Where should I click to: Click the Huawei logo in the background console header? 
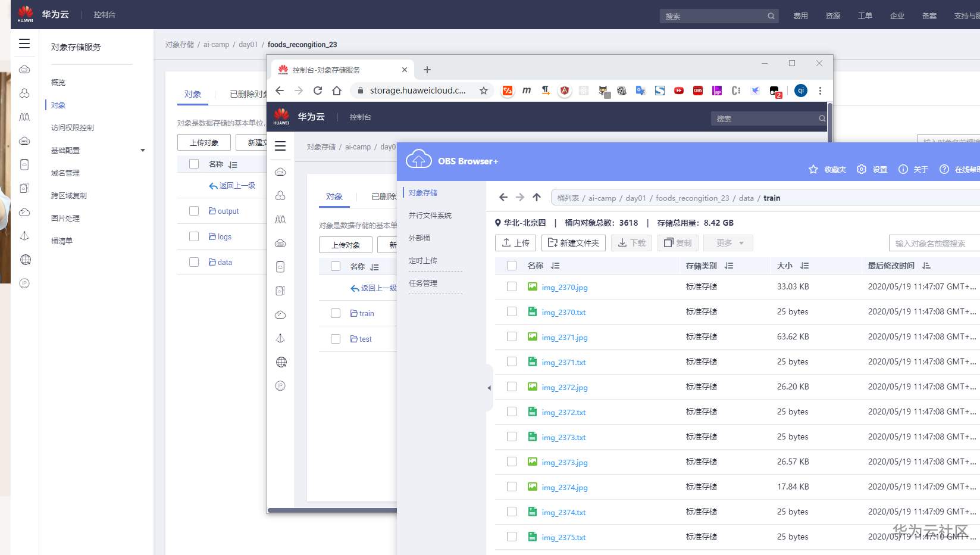coord(26,14)
